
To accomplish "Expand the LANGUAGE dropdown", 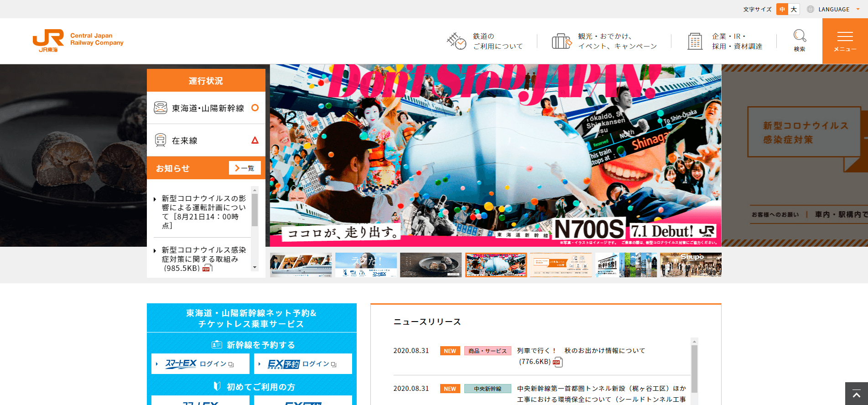I will click(833, 9).
